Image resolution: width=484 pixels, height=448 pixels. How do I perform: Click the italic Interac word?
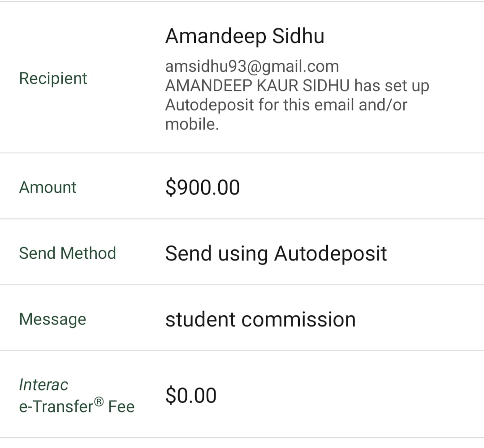point(43,384)
